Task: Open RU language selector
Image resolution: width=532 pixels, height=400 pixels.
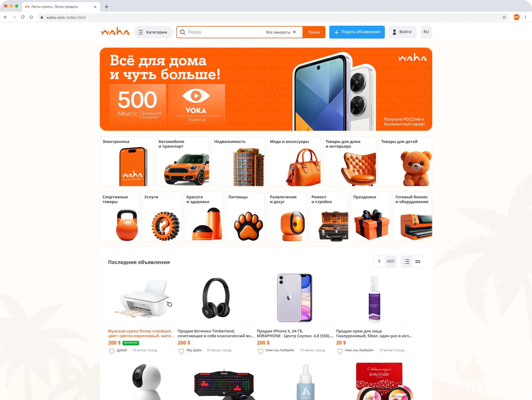Action: point(426,32)
